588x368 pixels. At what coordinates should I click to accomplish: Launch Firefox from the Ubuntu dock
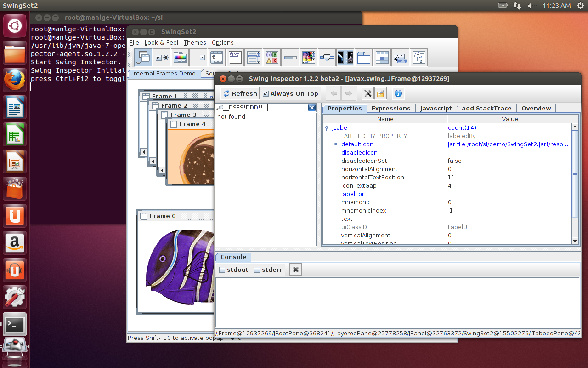15,80
